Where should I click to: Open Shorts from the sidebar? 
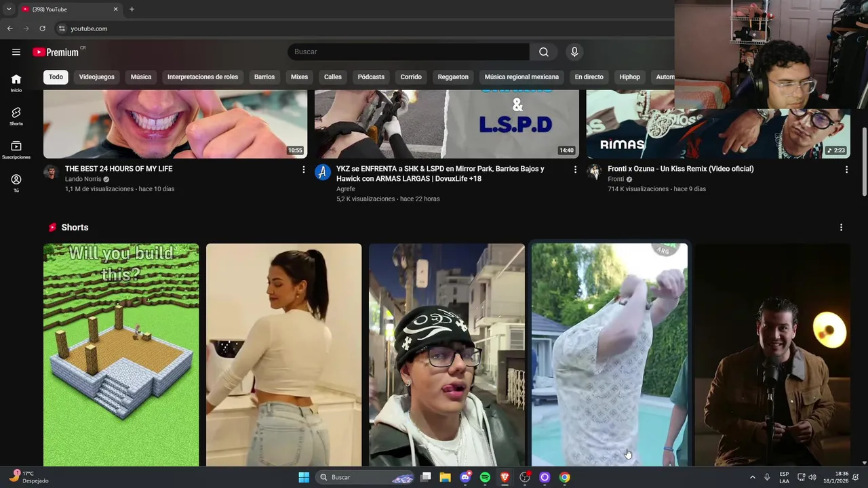point(16,117)
